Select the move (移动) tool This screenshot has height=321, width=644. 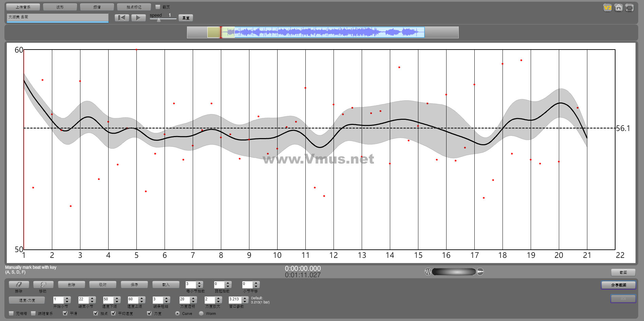(x=43, y=285)
